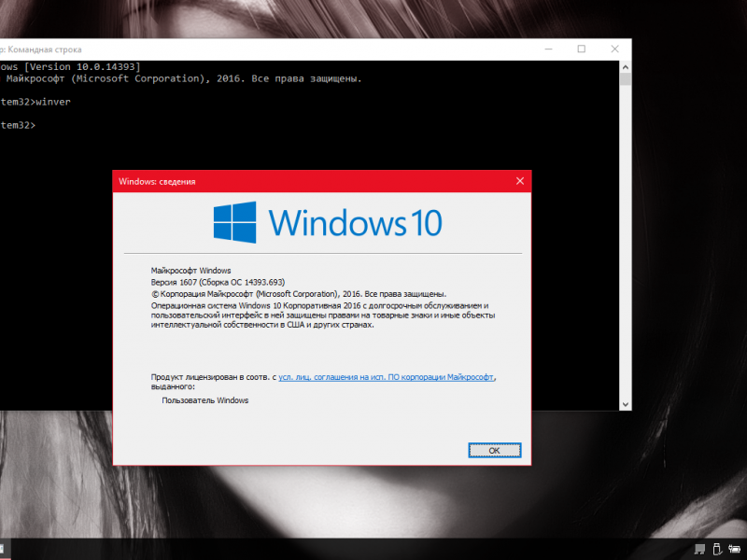Close the Командная строка window

614,49
